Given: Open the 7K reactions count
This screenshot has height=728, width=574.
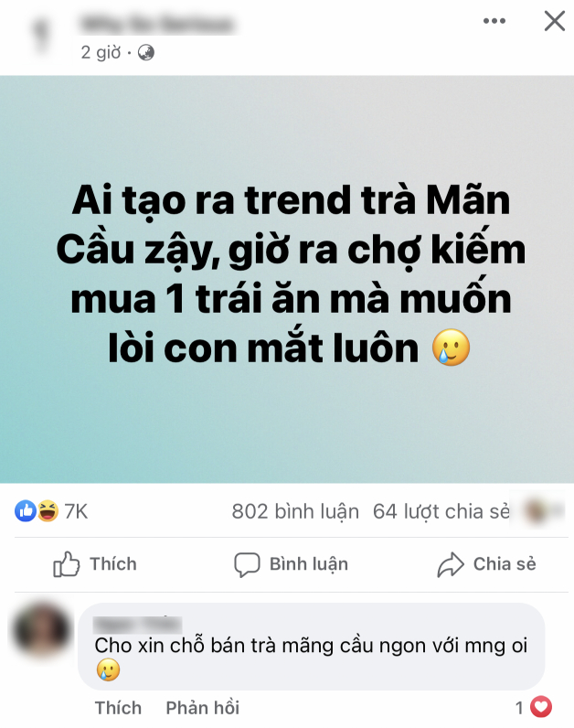Looking at the screenshot, I should click(76, 511).
